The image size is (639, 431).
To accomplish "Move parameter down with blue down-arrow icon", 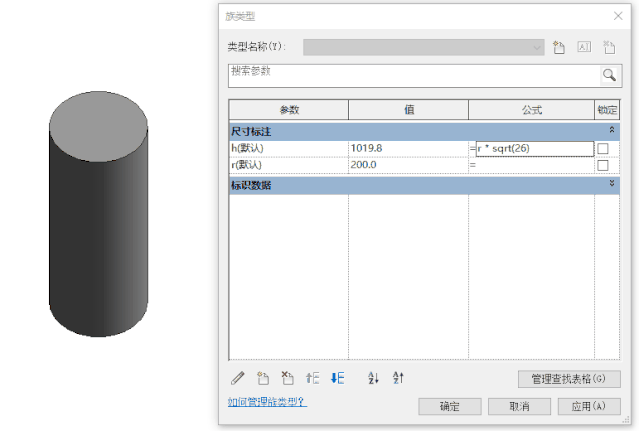I will pyautogui.click(x=337, y=378).
